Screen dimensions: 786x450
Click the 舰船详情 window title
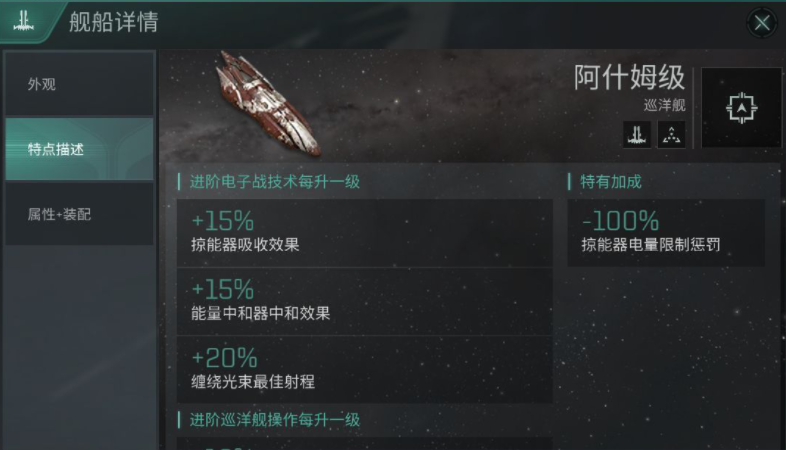click(x=113, y=23)
